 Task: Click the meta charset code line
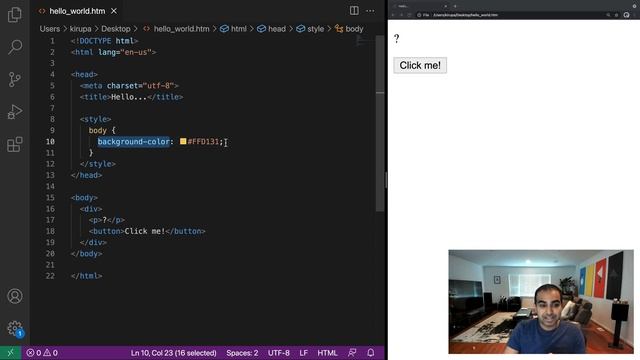[129, 86]
